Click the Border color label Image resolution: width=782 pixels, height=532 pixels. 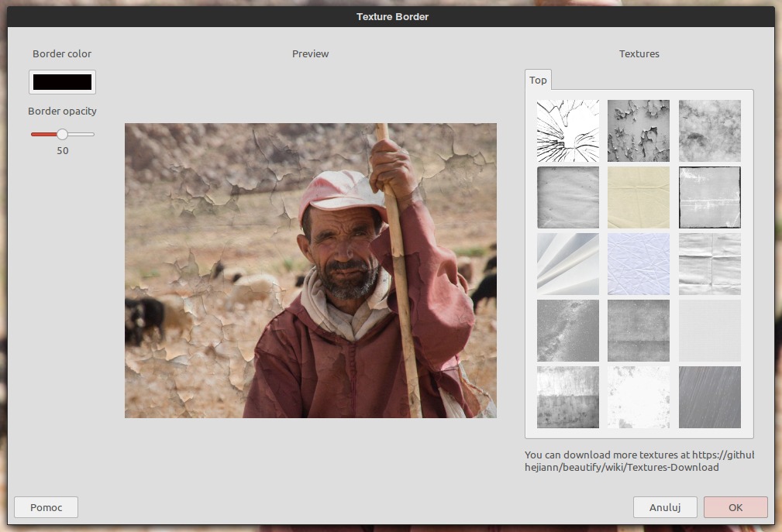(62, 53)
